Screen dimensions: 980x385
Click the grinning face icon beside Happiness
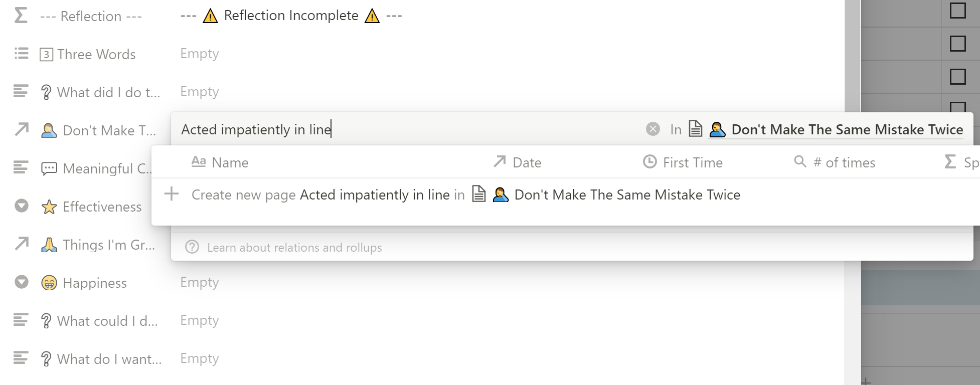click(49, 283)
